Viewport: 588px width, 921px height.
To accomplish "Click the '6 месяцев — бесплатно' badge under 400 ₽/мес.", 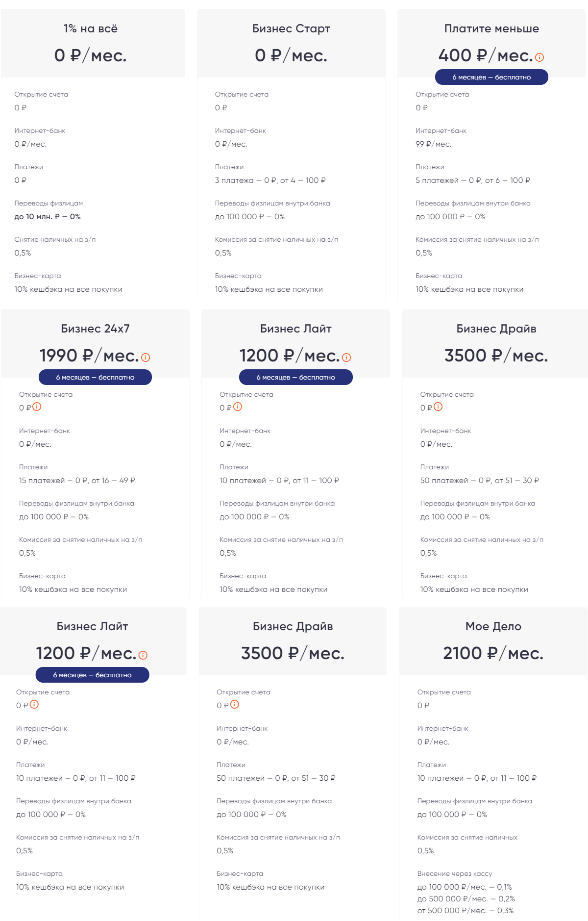I will [x=491, y=77].
